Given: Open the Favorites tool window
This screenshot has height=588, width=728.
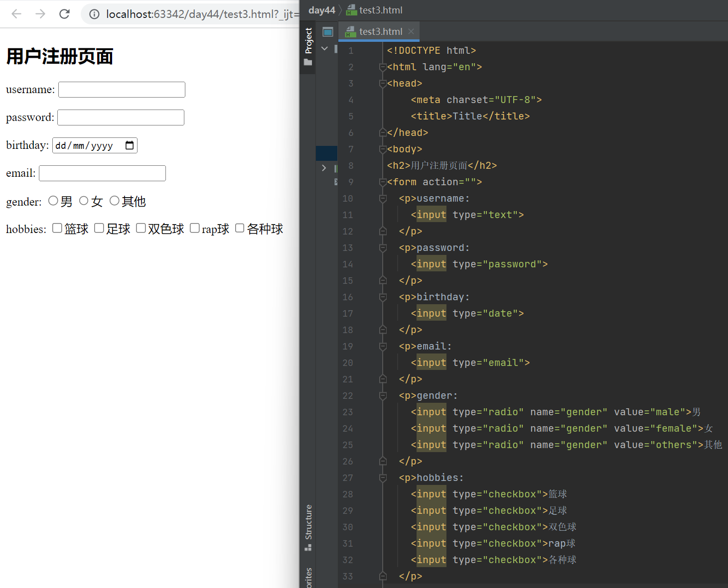Looking at the screenshot, I should (x=308, y=578).
